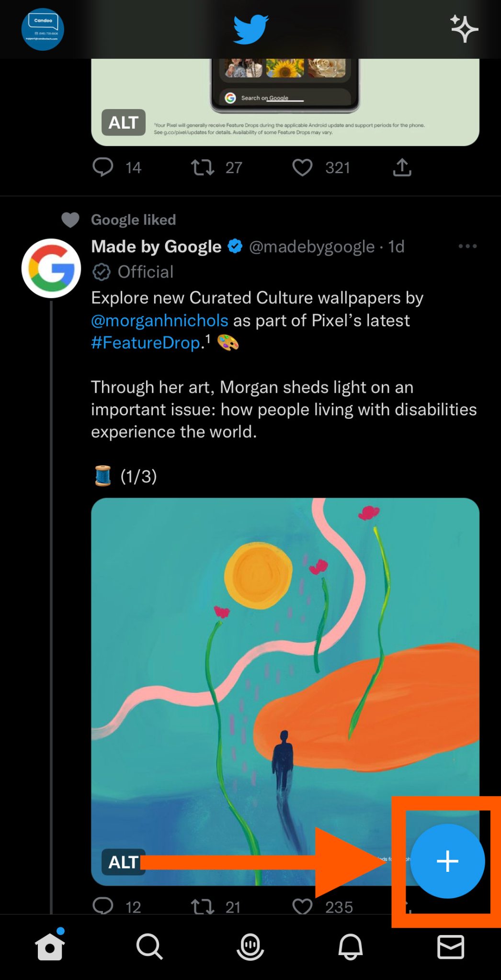Tap the blue compose tweet plus button
The image size is (501, 980).
click(x=447, y=861)
